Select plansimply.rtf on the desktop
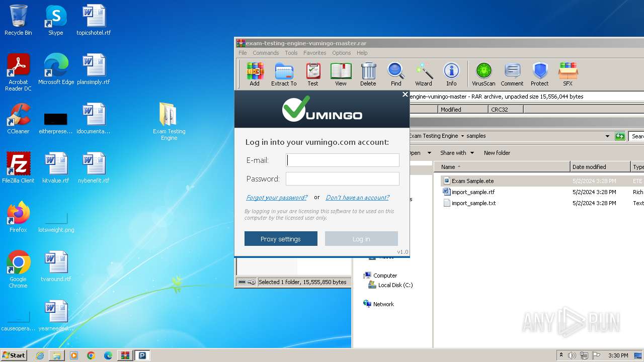Viewport: 644px width, 362px height. click(x=94, y=69)
